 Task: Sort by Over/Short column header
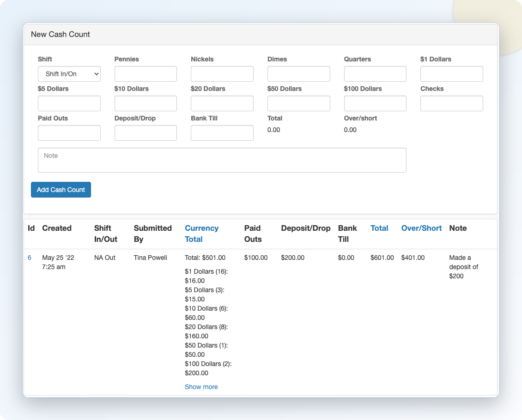point(421,228)
